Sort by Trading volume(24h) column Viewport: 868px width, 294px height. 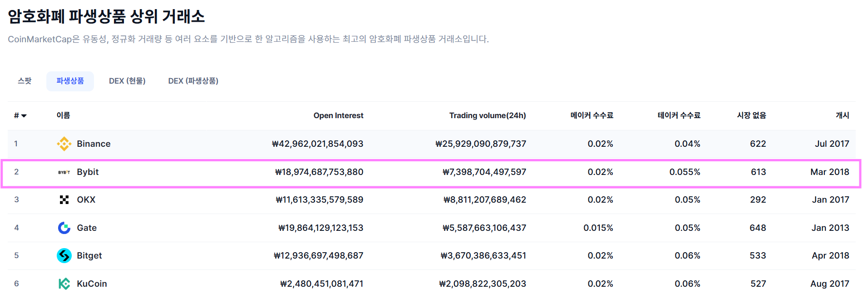point(488,116)
